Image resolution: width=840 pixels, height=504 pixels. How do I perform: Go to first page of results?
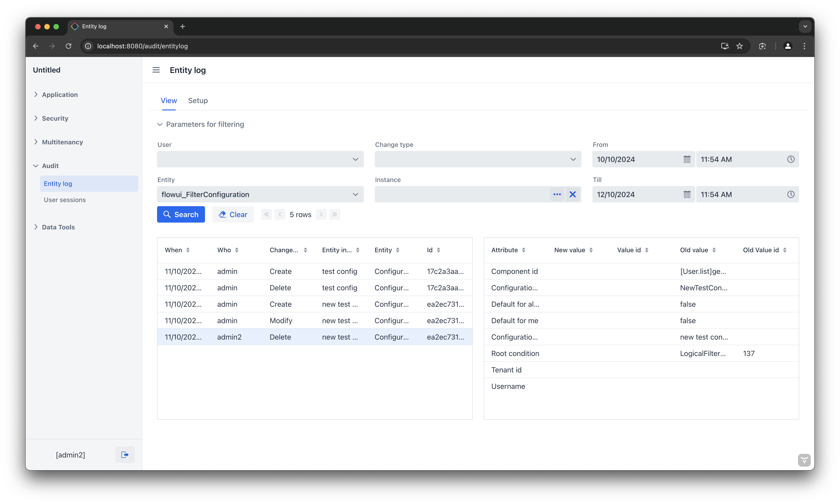(x=267, y=214)
